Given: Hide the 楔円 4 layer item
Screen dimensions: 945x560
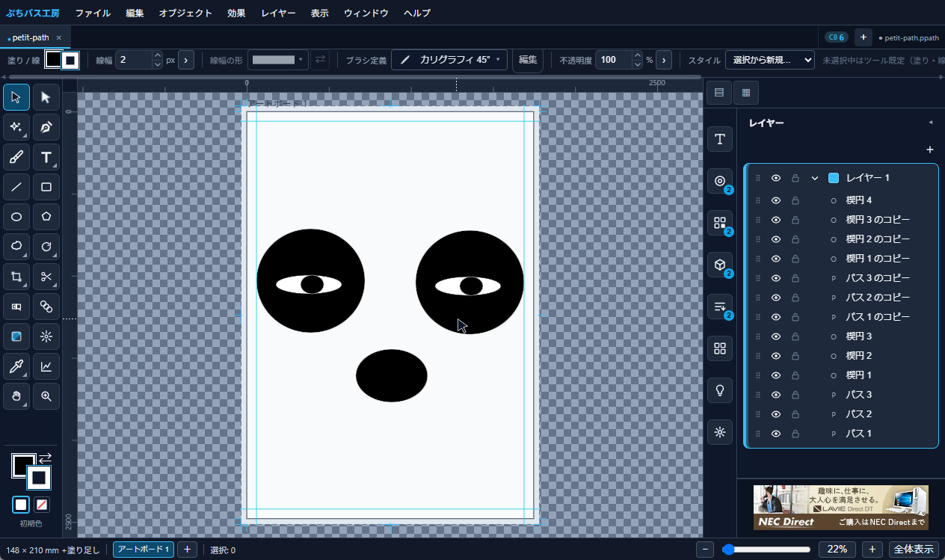Looking at the screenshot, I should pos(776,200).
